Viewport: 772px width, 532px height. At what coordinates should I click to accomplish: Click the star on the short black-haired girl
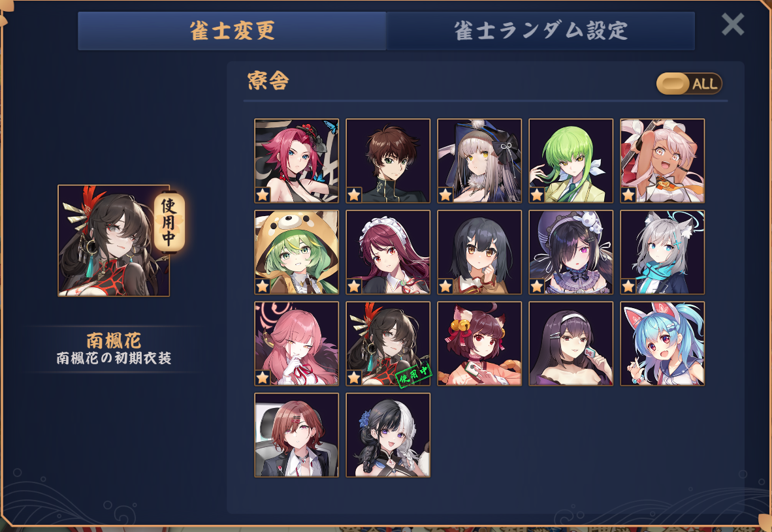click(445, 286)
